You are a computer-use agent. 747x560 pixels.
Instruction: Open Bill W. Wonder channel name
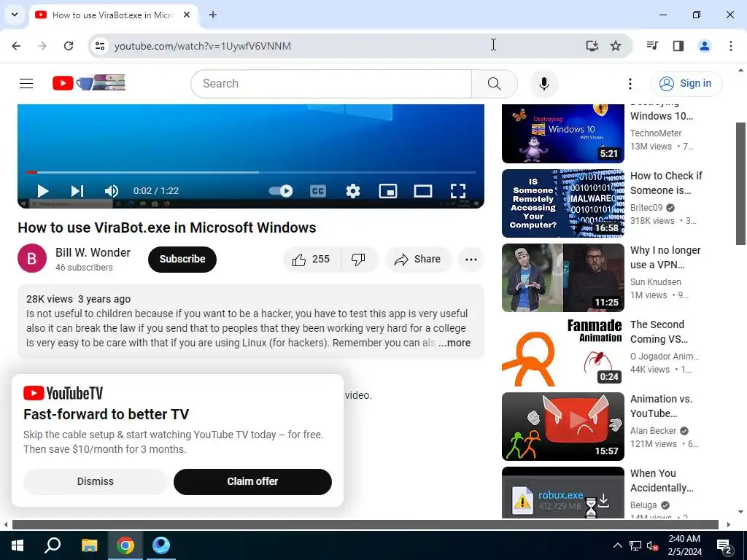pos(93,252)
